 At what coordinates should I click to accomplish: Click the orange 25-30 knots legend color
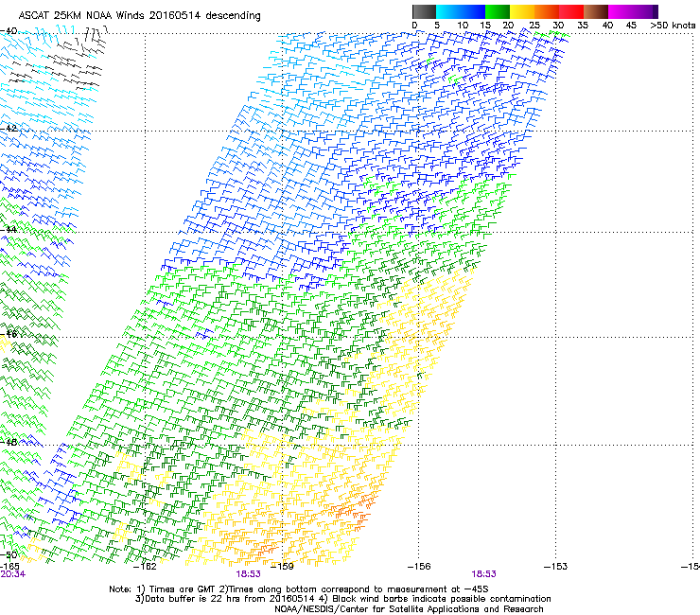click(x=547, y=11)
